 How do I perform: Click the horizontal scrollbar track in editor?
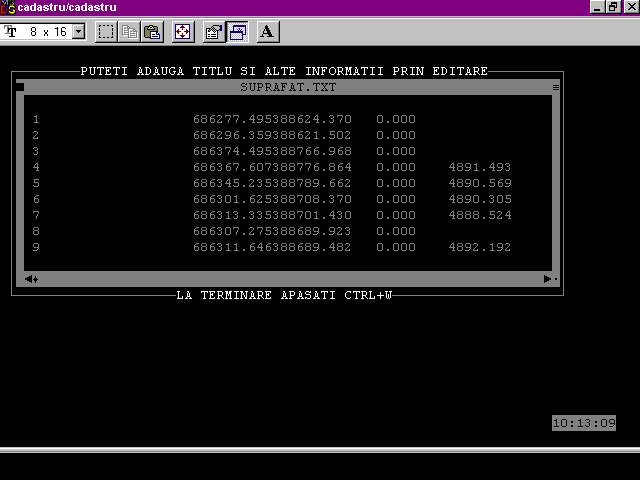pos(290,279)
